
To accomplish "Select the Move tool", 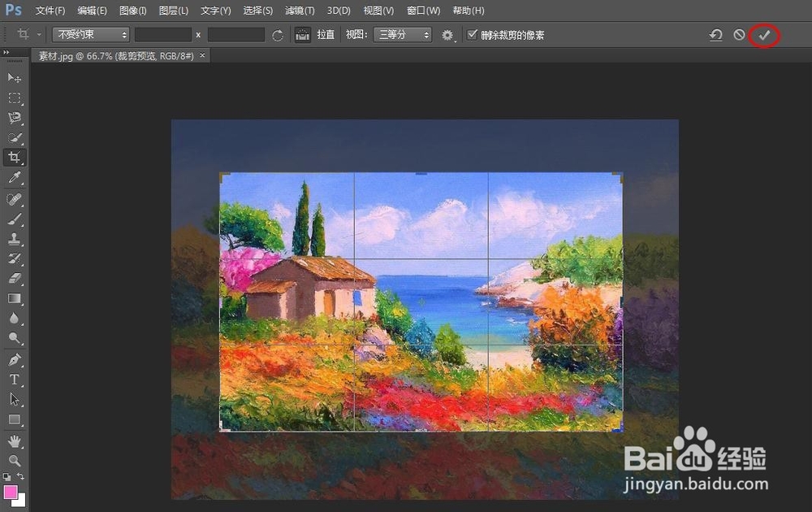I will tap(14, 78).
